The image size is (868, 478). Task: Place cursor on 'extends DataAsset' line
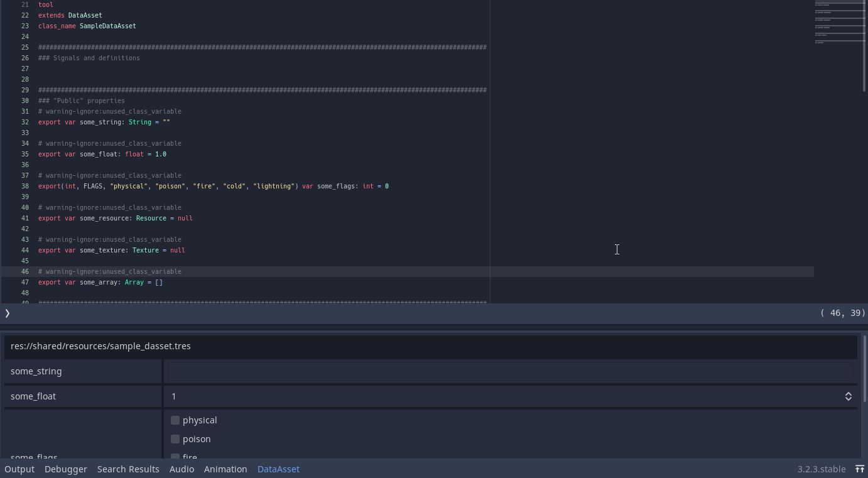click(70, 15)
